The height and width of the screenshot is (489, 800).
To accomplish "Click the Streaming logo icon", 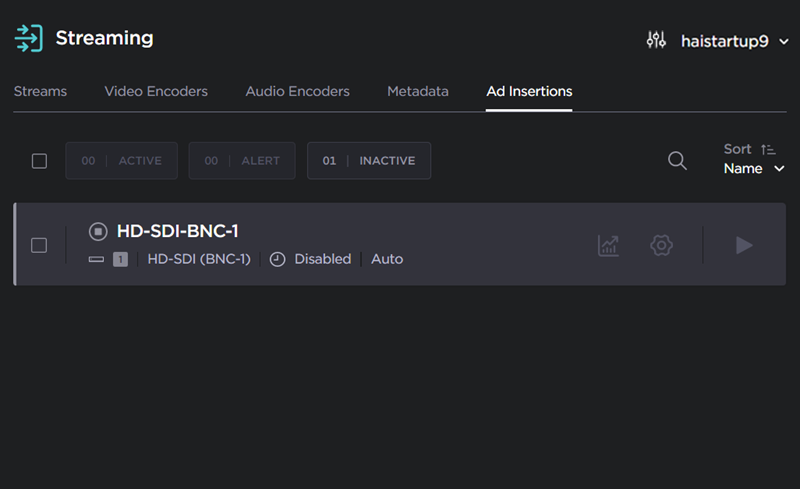I will [x=28, y=38].
